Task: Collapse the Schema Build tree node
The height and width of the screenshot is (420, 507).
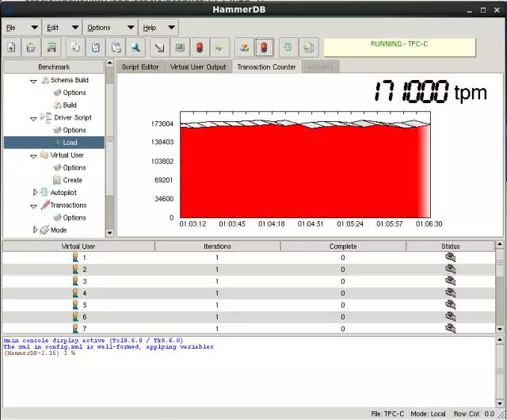Action: 33,81
